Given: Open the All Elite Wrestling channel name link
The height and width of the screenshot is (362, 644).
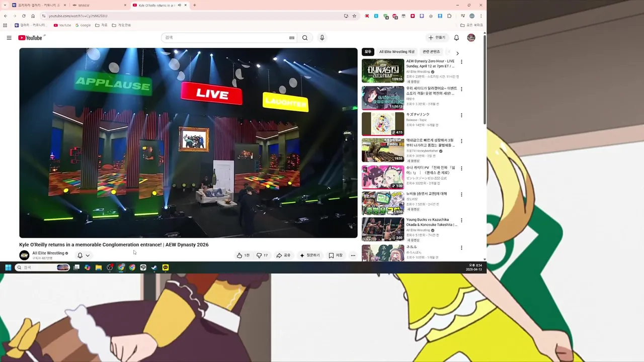Looking at the screenshot, I should point(48,253).
